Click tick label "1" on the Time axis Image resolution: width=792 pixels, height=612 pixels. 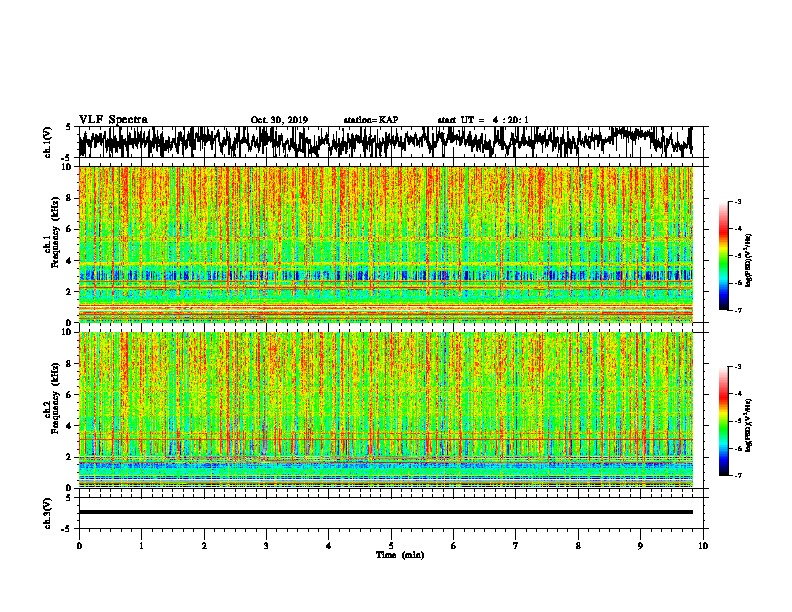[x=141, y=546]
